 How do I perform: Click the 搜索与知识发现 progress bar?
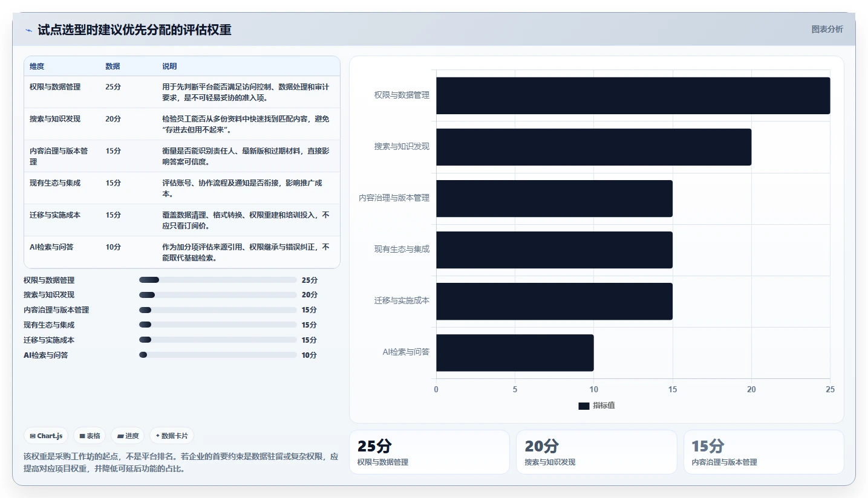pos(218,295)
